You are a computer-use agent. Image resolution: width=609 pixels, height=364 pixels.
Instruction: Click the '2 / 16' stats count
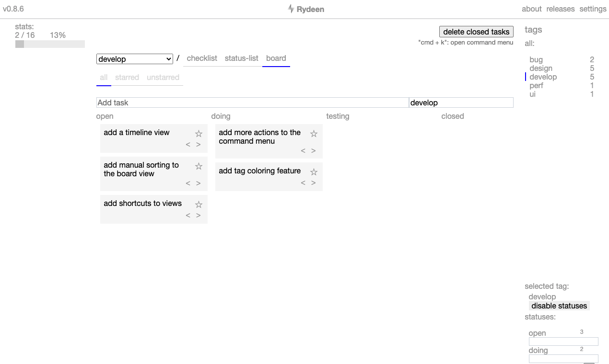25,35
